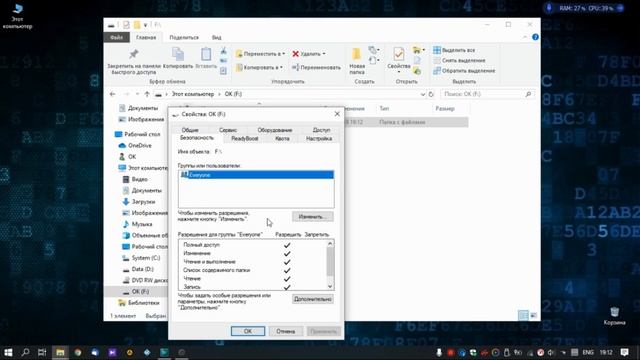Open the New item dropdown in Create group
The height and width of the screenshot is (360, 640).
(374, 50)
